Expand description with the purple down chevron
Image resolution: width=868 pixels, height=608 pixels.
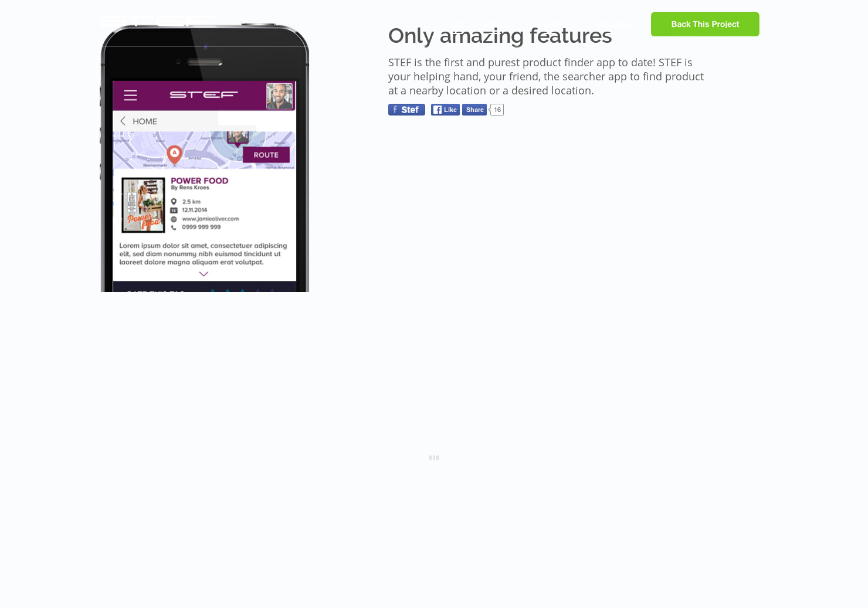(x=204, y=274)
